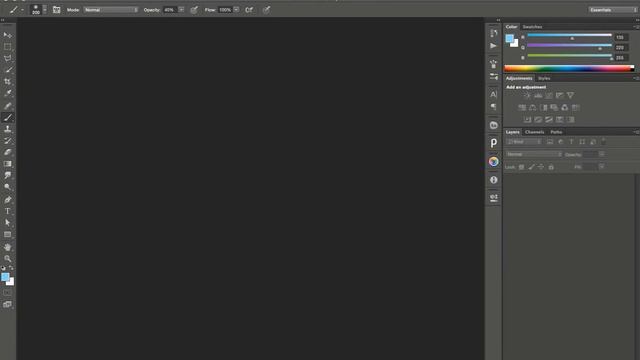The width and height of the screenshot is (640, 360).
Task: Select the Smudge/Blur tool
Action: coord(8,175)
